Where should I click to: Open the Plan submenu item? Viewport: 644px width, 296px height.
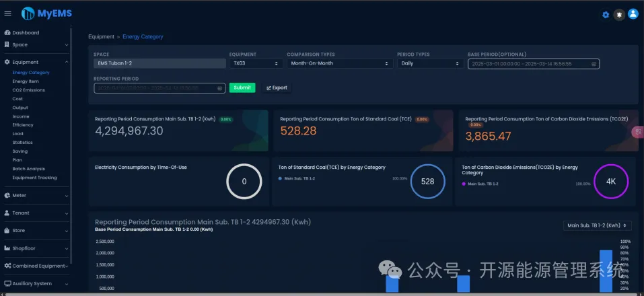click(x=17, y=160)
